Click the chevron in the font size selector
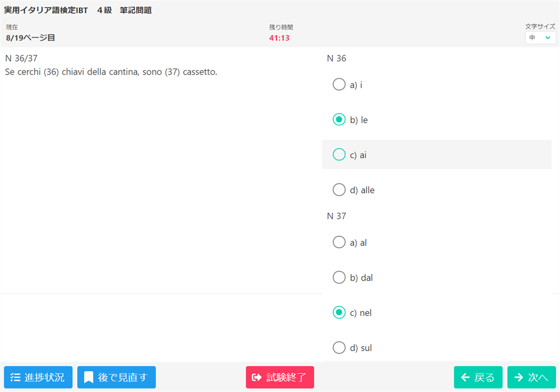The height and width of the screenshot is (392, 560). tap(548, 38)
